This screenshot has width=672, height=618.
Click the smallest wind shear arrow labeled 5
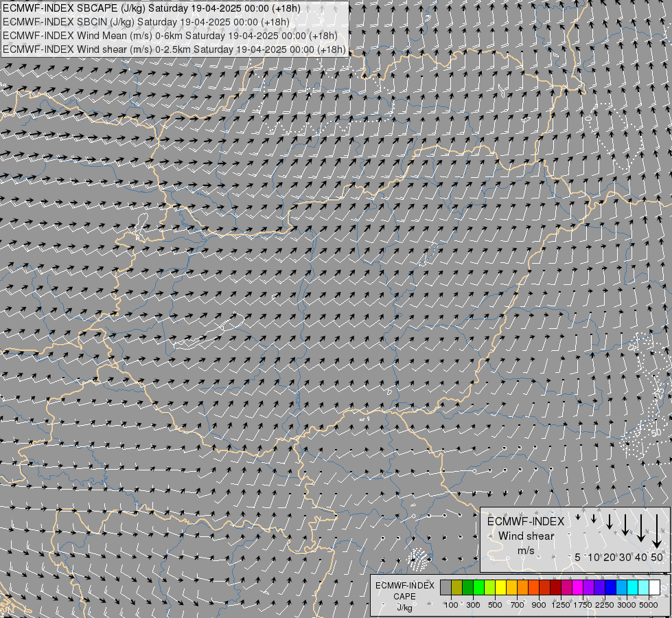(578, 517)
